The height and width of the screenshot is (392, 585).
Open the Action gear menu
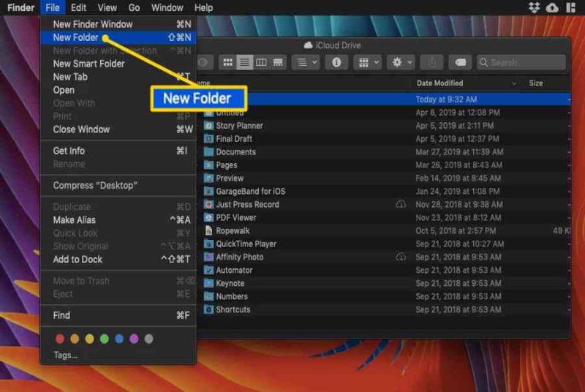tap(401, 62)
